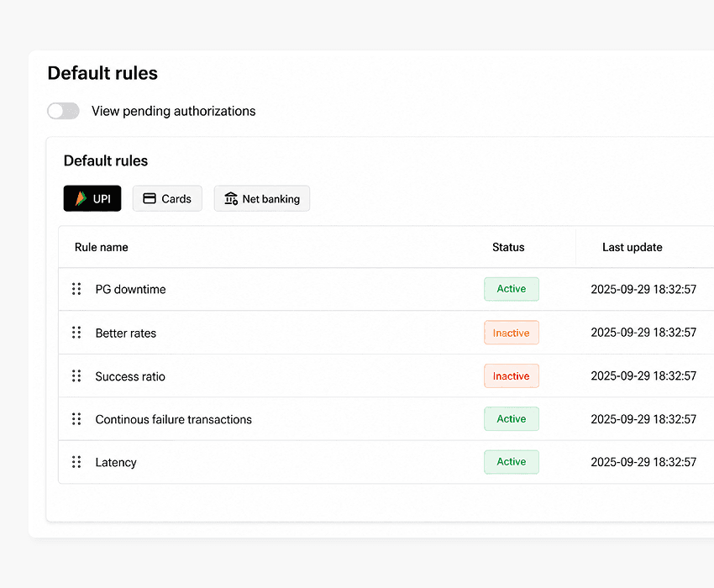714x588 pixels.
Task: Click drag handle for Continous failure transactions
Action: pyautogui.click(x=76, y=419)
